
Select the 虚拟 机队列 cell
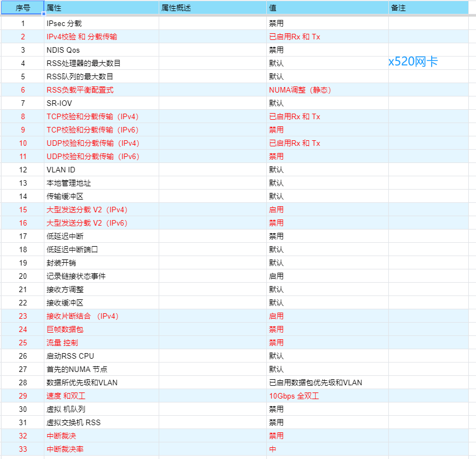102,409
